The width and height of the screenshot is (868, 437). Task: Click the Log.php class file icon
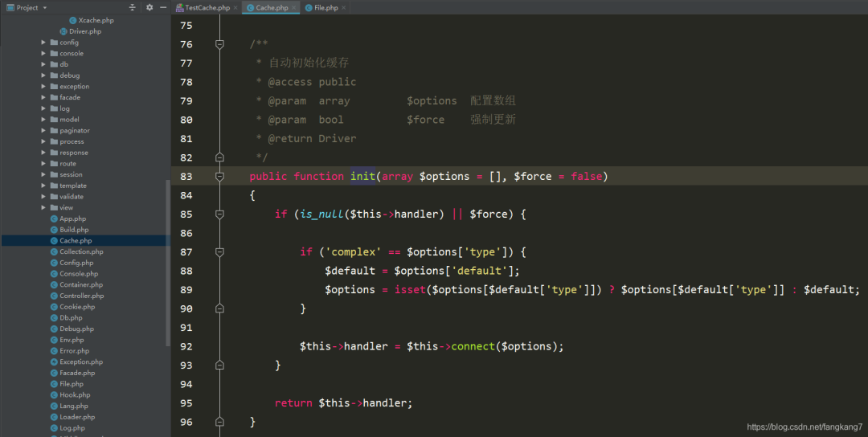[x=54, y=428]
